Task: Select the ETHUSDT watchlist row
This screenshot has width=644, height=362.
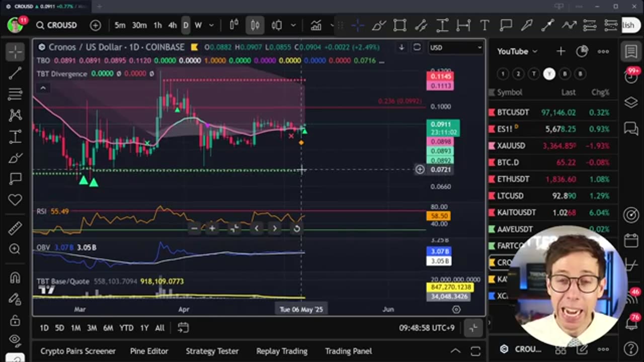Action: coord(552,179)
